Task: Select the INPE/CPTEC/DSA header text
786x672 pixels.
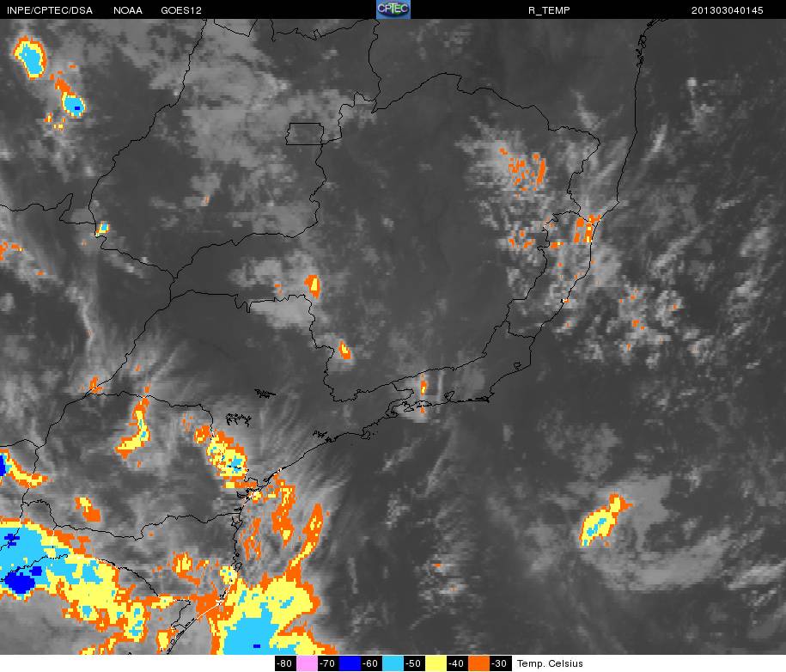Action: point(50,10)
